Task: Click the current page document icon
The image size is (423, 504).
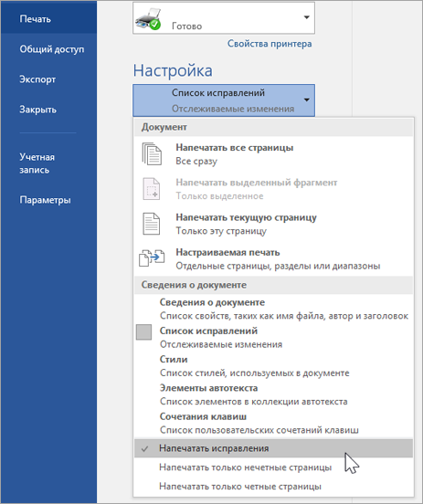Action: click(x=151, y=224)
